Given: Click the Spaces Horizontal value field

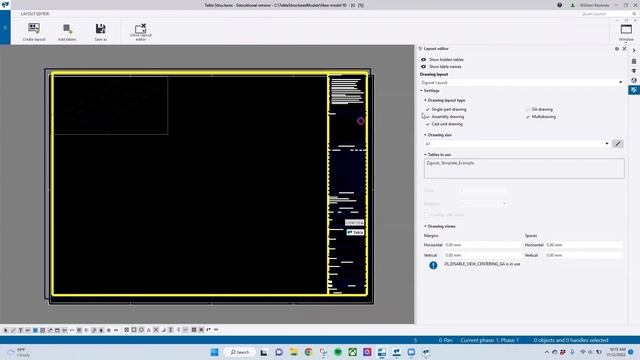Looking at the screenshot, I should (x=584, y=245).
